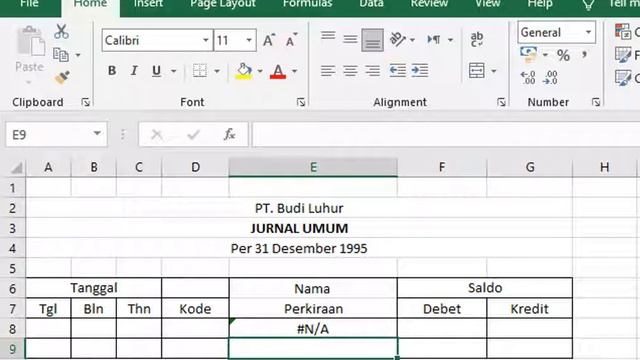Select row 8 header
This screenshot has height=360, width=640.
click(13, 329)
